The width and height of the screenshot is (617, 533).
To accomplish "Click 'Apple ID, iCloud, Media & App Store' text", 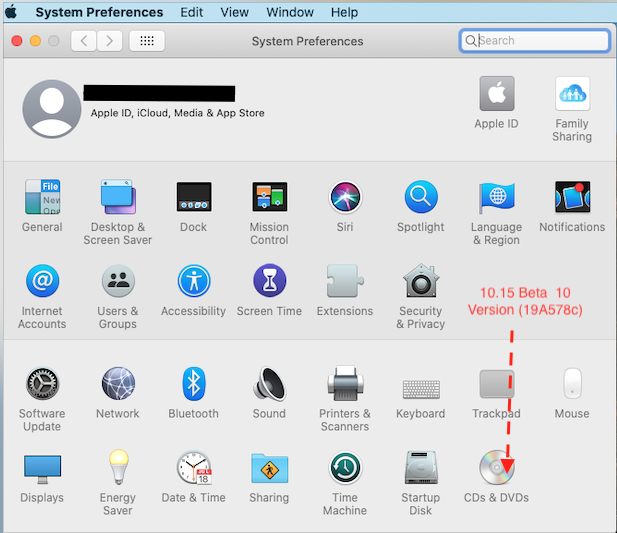I will click(177, 113).
